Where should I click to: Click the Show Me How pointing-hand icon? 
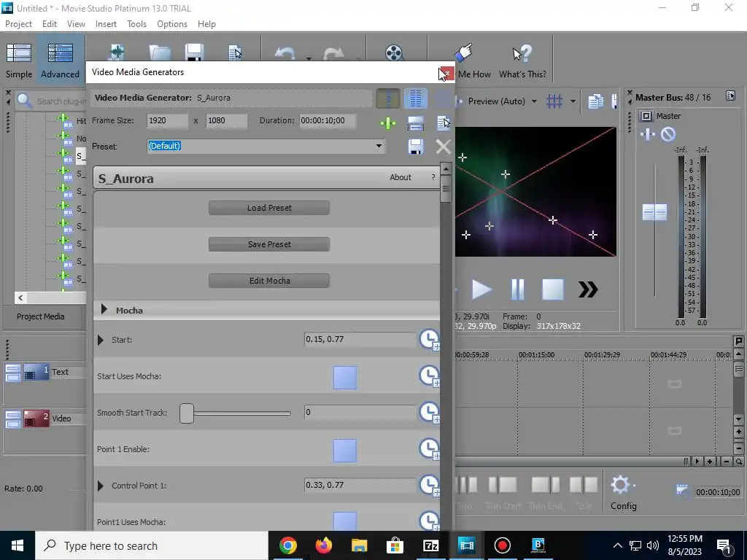click(463, 52)
